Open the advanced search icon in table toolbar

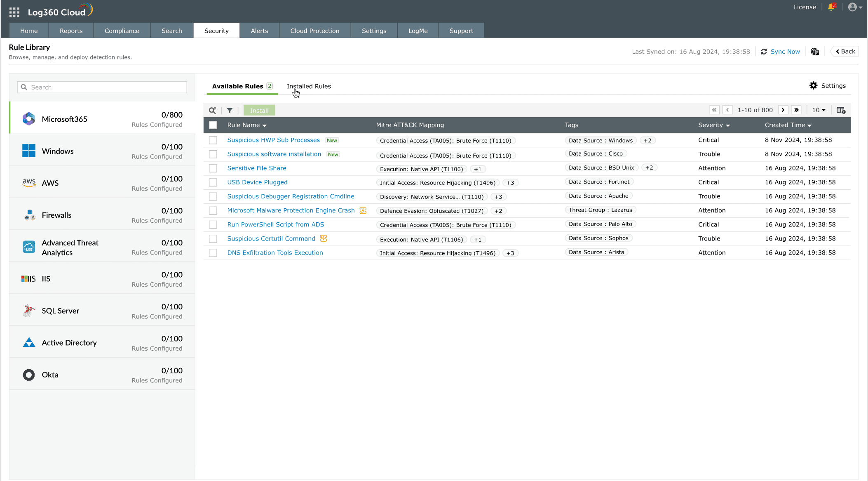click(212, 111)
